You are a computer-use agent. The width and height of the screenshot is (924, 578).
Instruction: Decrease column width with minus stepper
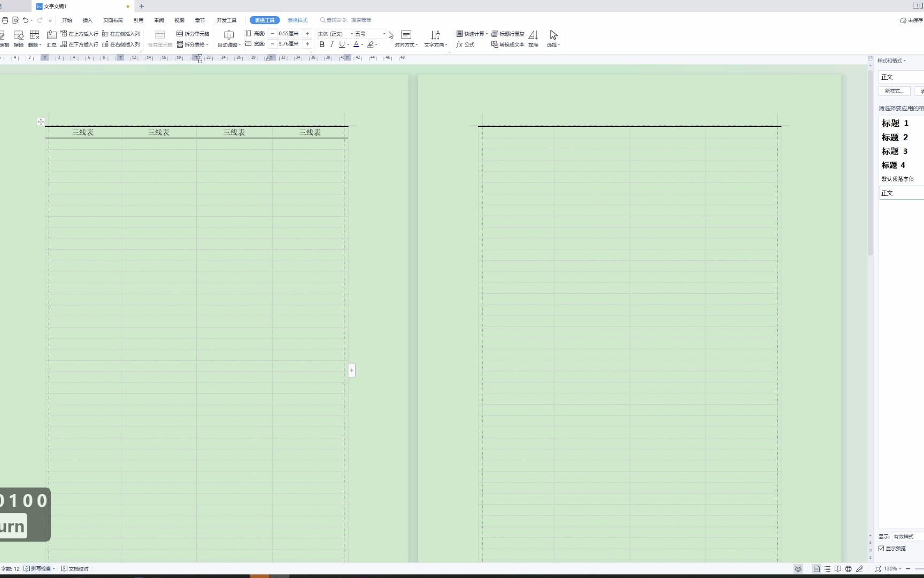pyautogui.click(x=273, y=44)
